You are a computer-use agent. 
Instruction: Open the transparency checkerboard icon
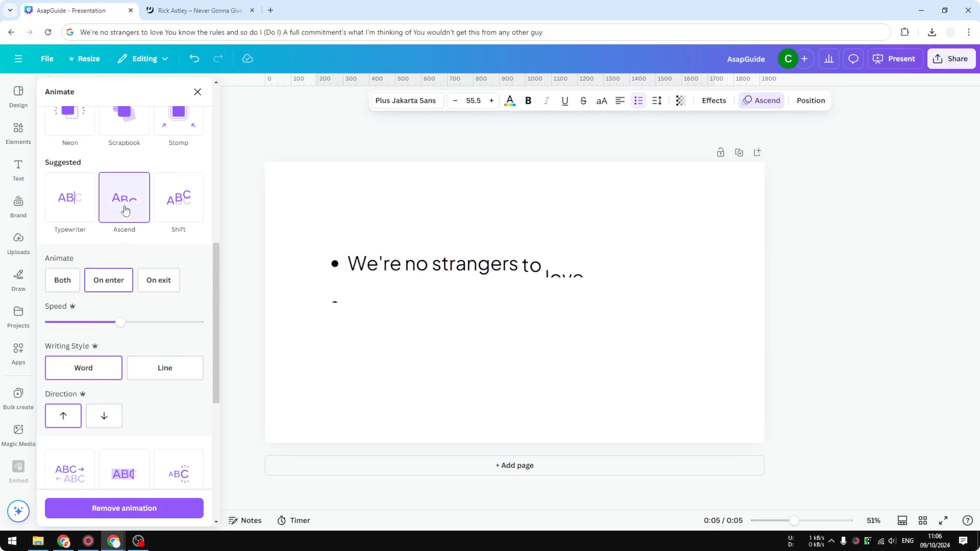pyautogui.click(x=681, y=100)
